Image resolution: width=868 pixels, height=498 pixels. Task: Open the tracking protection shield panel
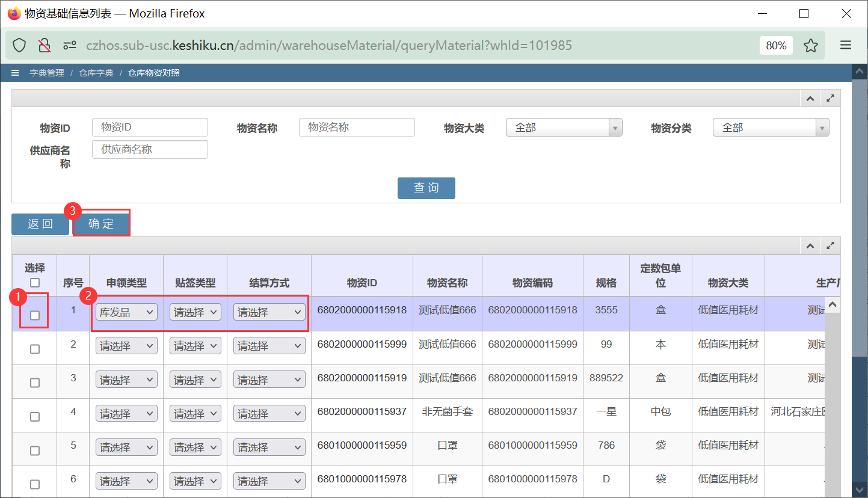19,45
